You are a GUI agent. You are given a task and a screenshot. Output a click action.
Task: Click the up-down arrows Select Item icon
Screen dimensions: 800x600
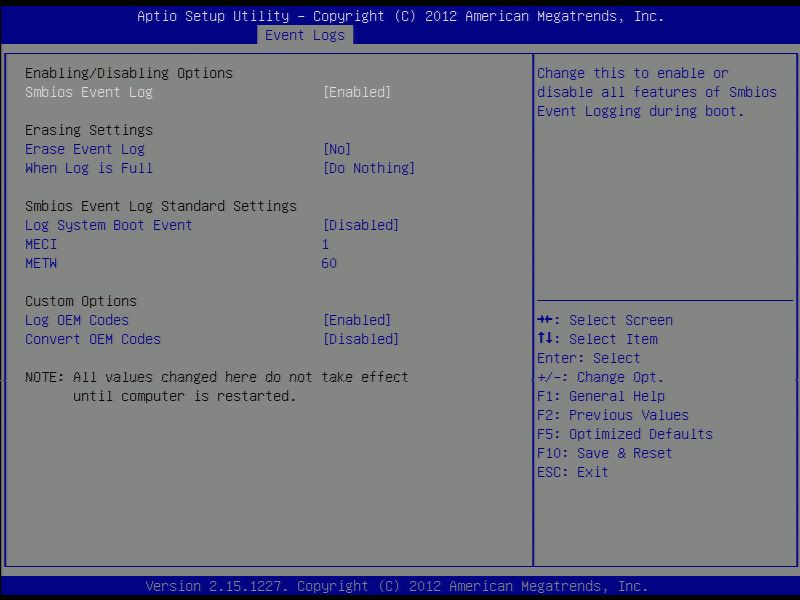545,339
